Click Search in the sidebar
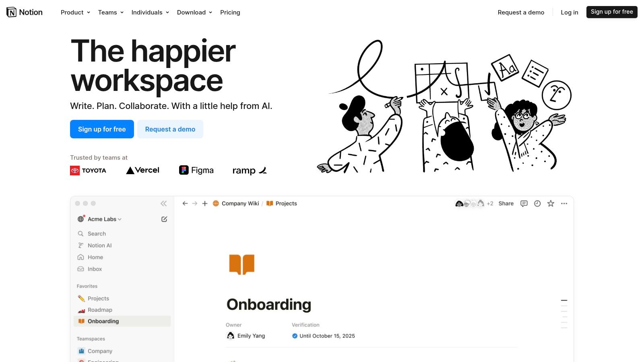This screenshot has width=644, height=362. (x=97, y=234)
